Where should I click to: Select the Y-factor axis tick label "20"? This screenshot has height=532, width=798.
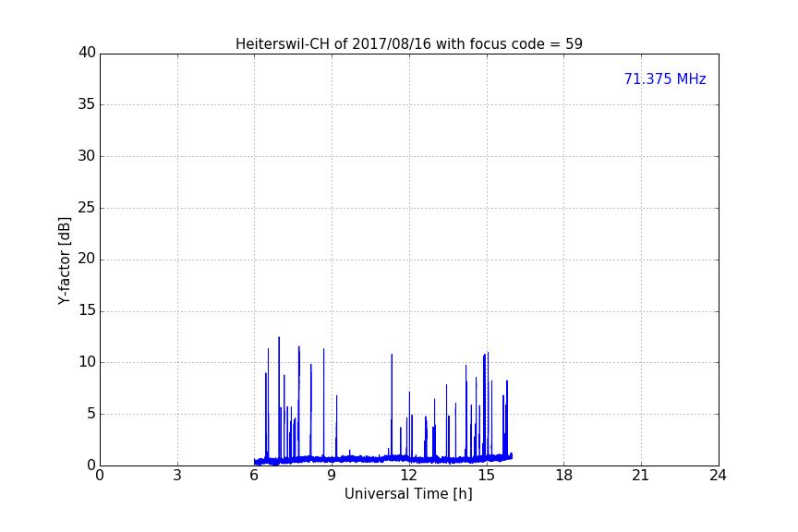pos(87,259)
